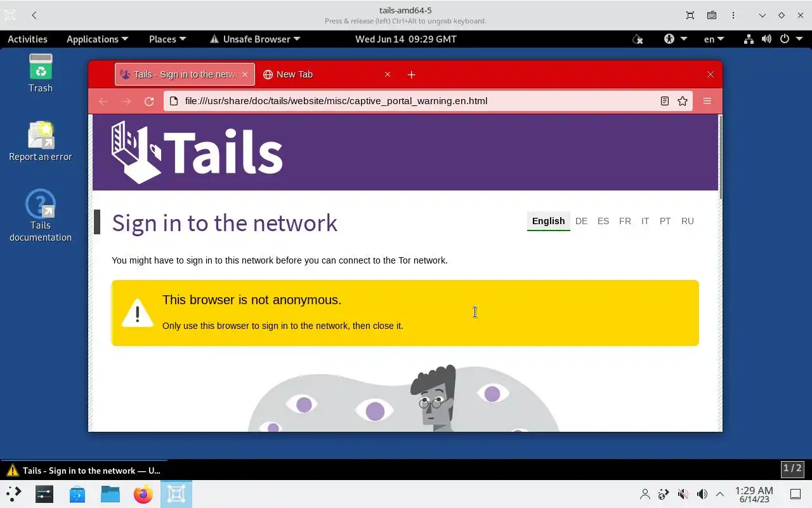Open the VM viewer three-dot menu
The height and width of the screenshot is (508, 812).
733,15
